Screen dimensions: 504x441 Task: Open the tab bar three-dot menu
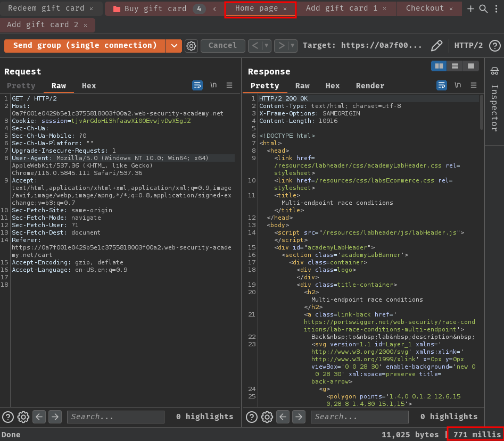pos(497,9)
